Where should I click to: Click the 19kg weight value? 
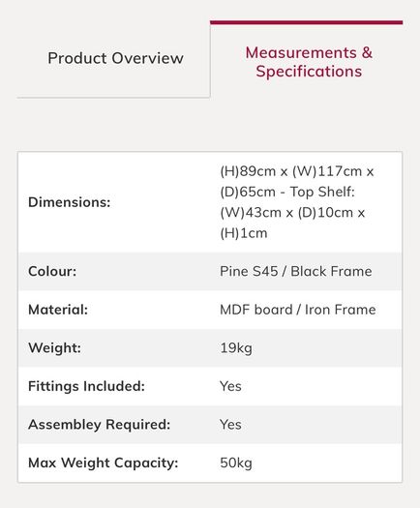236,348
